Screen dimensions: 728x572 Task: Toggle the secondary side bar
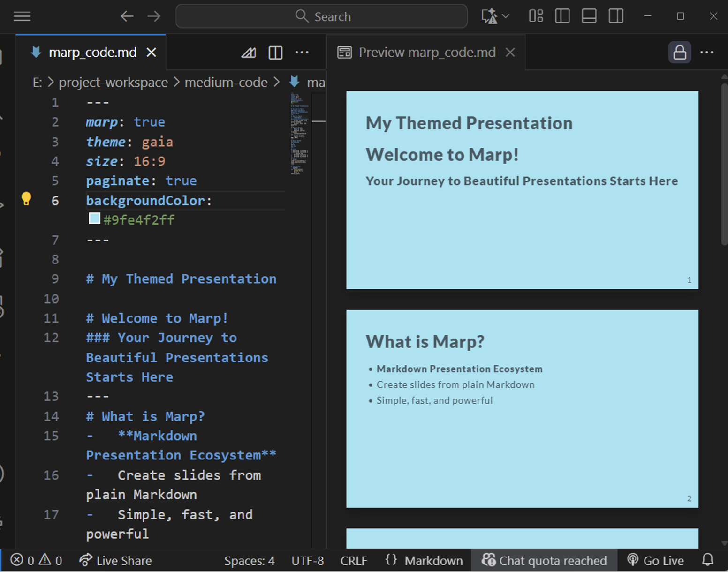(616, 16)
